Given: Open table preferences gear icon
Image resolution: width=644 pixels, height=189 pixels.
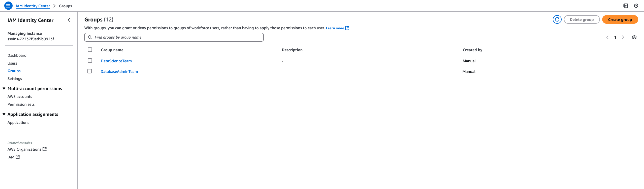Looking at the screenshot, I should point(634,37).
